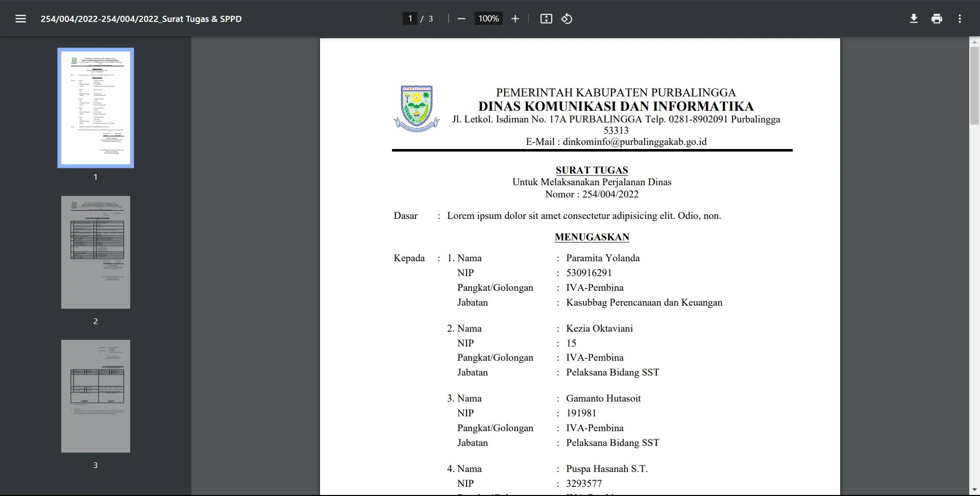Open the document thumbnail sidebar menu
Screen dimensions: 980x496
21,18
